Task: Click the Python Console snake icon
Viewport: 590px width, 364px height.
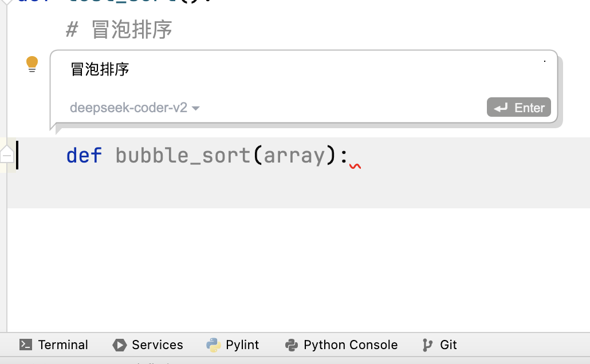Action: click(292, 345)
